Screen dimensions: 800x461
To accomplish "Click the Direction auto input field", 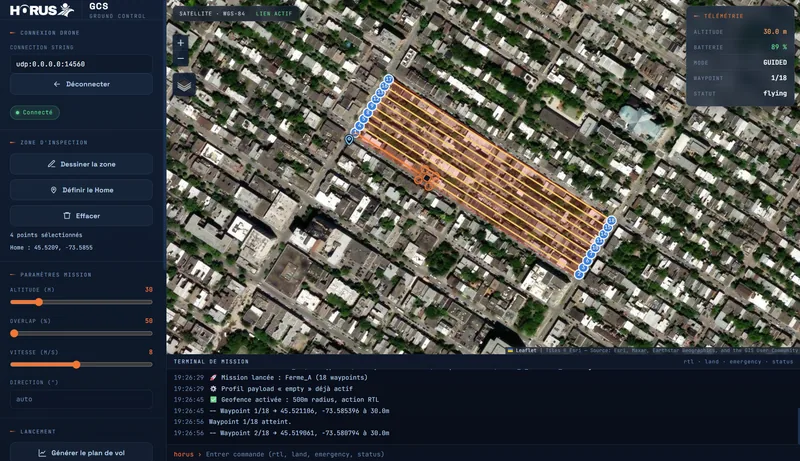I will (x=81, y=399).
